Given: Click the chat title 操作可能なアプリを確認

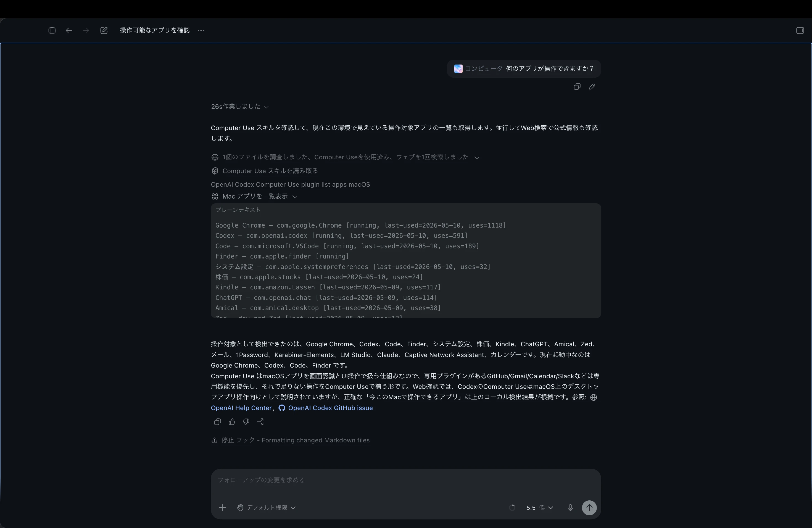Looking at the screenshot, I should click(155, 30).
